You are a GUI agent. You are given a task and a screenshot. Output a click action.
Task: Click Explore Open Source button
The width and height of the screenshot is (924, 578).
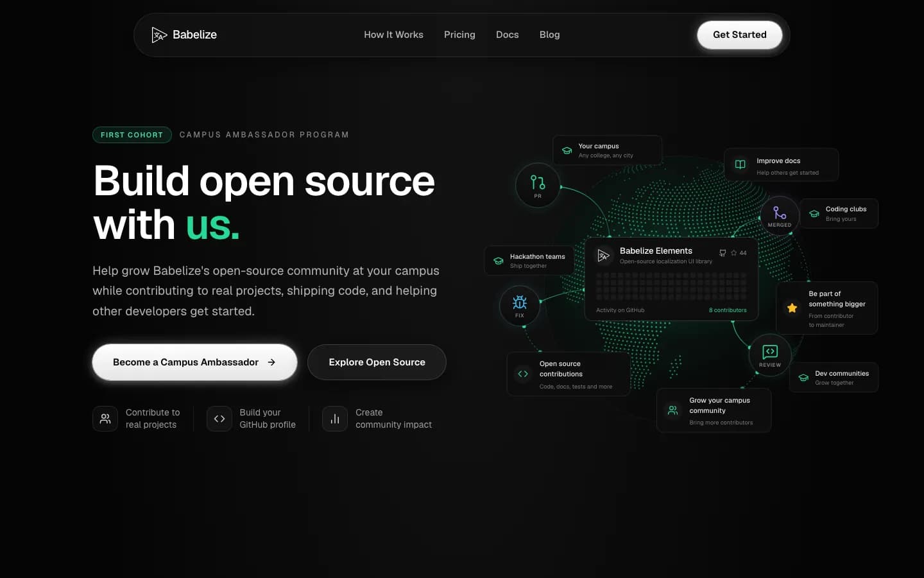[x=377, y=362]
